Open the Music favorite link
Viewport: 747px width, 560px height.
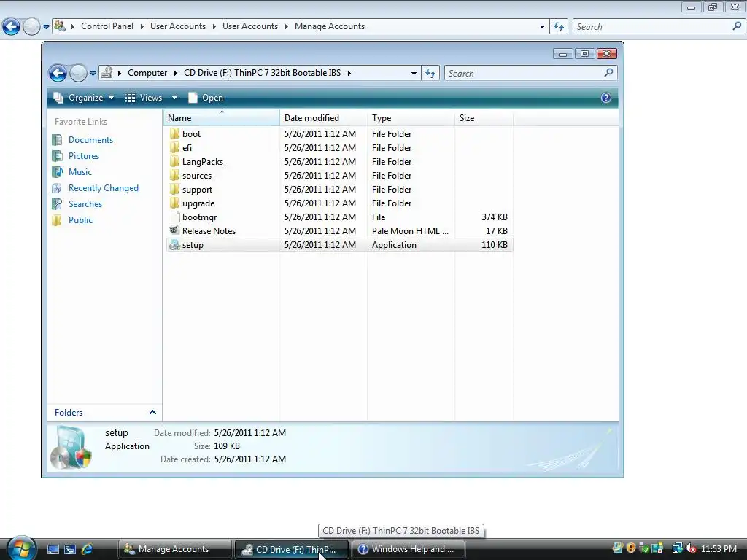[x=80, y=172]
